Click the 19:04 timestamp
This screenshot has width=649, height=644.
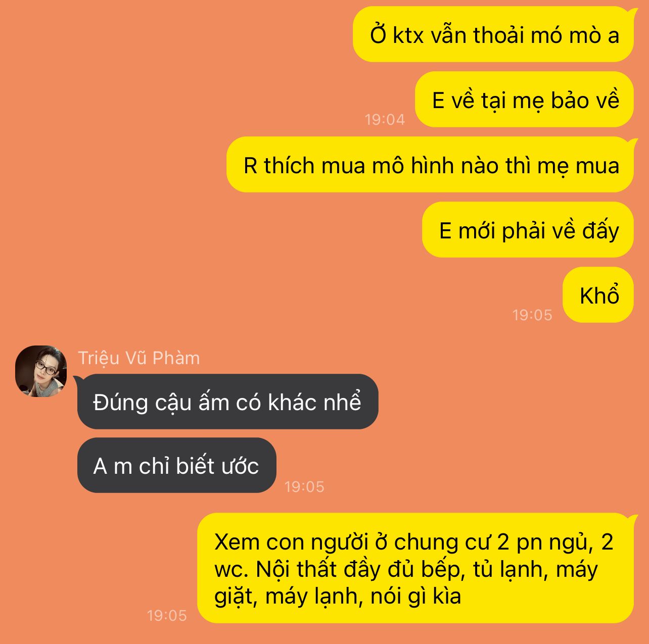coord(385,120)
